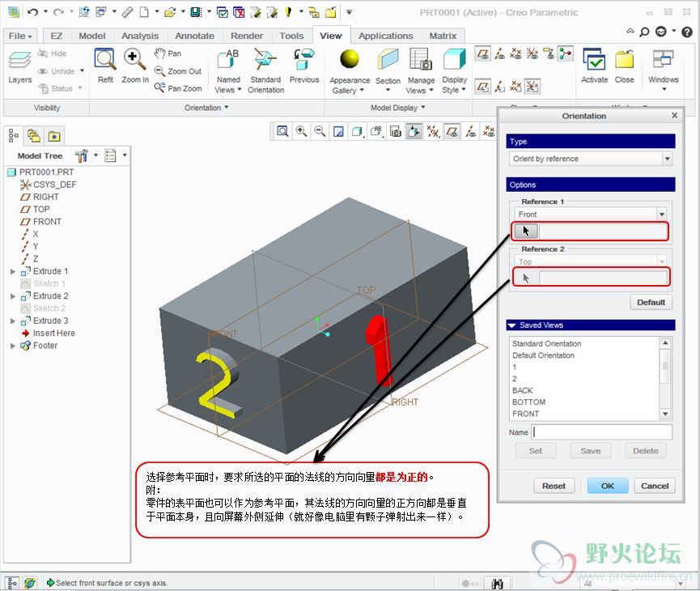
Task: Click the Undo arrow
Action: (32, 12)
